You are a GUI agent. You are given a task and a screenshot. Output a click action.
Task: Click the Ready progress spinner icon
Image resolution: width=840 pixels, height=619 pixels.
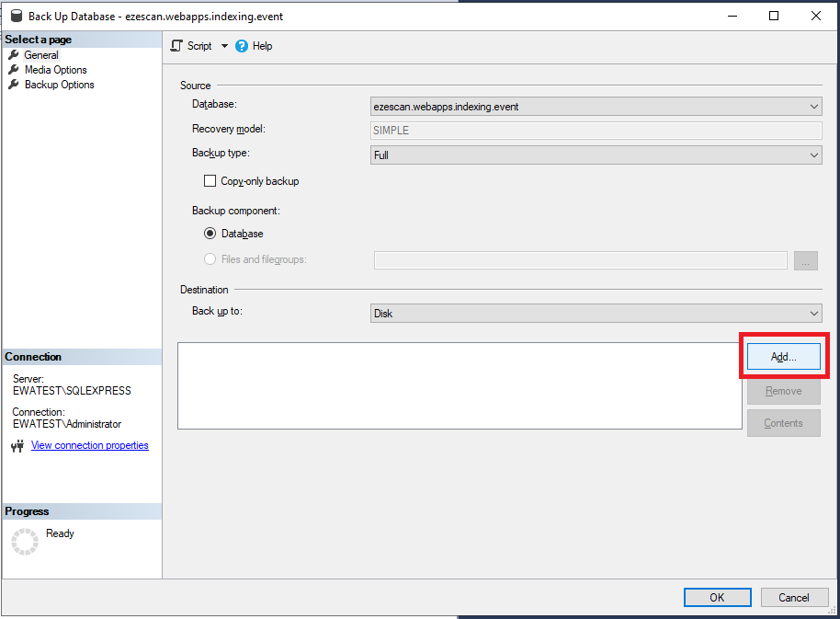coord(25,541)
